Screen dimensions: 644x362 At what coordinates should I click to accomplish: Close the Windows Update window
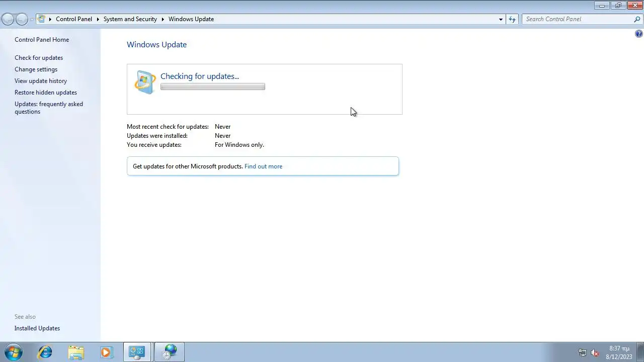tap(635, 6)
